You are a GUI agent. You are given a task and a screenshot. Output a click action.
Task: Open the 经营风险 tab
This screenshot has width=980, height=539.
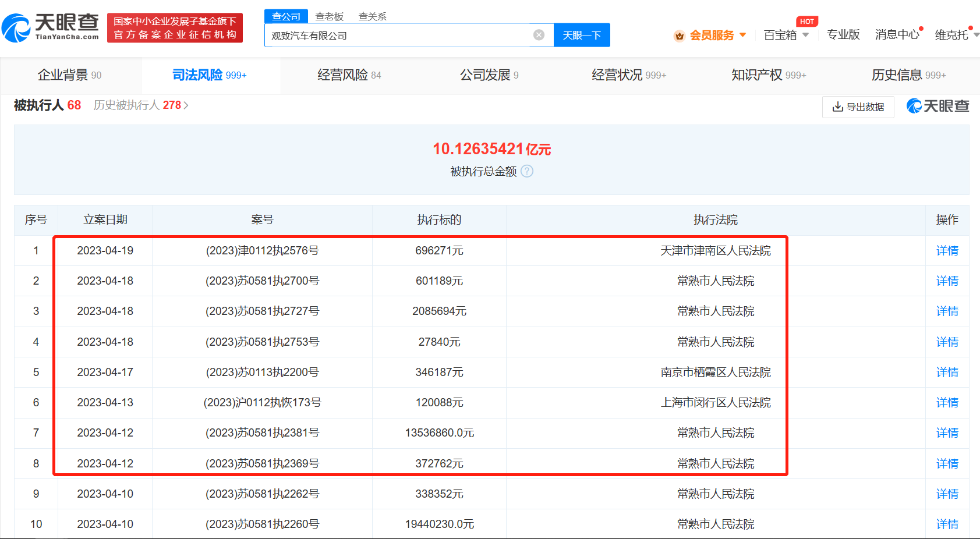pyautogui.click(x=349, y=75)
